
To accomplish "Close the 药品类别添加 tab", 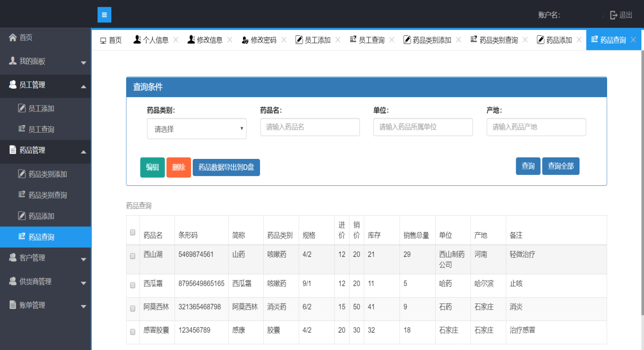I will click(458, 40).
